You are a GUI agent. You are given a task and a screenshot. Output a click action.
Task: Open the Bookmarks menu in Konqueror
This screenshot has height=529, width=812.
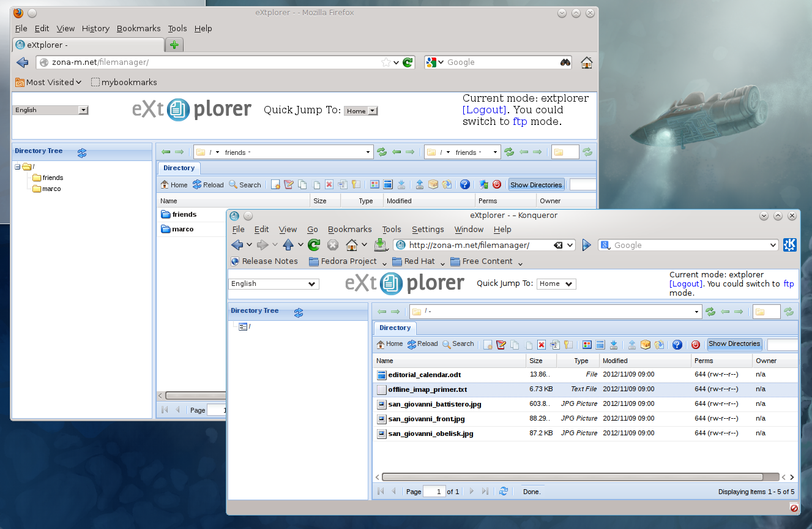(x=349, y=229)
